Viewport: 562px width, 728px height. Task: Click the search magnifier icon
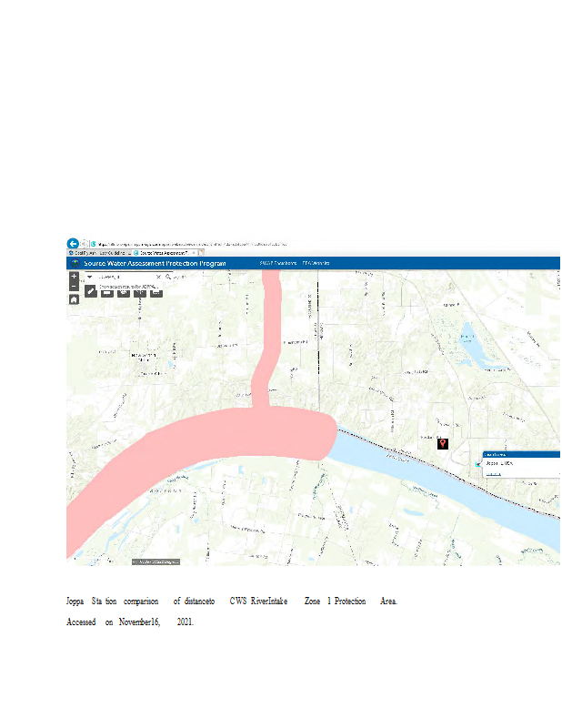(x=168, y=277)
